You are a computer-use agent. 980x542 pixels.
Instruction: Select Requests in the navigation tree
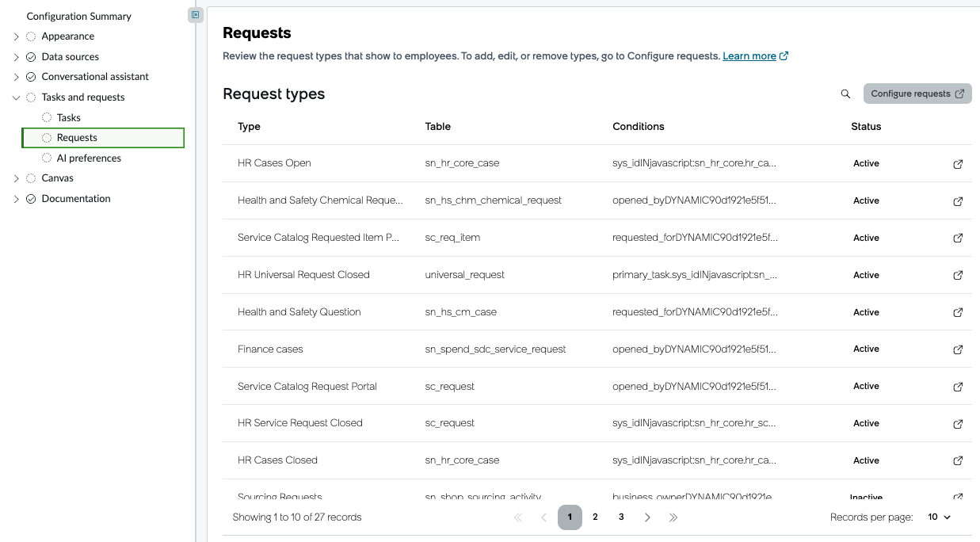[103, 138]
